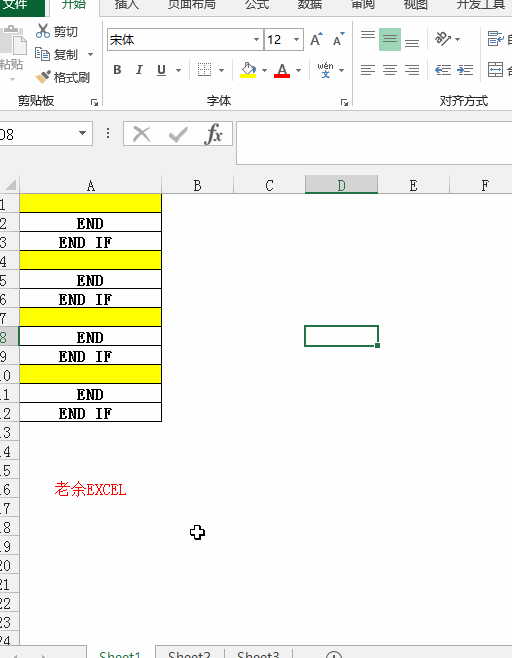Viewport: 512px width, 658px height.
Task: Click cell A2 containing END
Action: coord(91,223)
